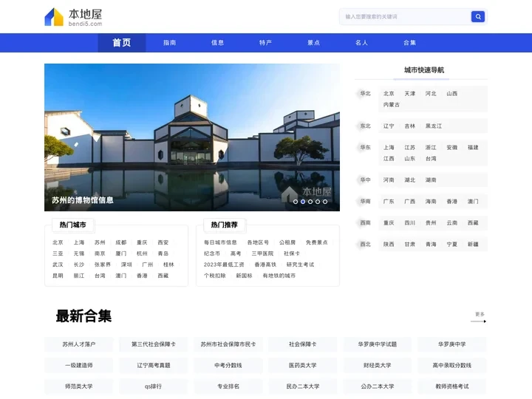The width and height of the screenshot is (532, 399).
Task: Open 香港高铁 under 热门推荐
Action: [x=265, y=265]
